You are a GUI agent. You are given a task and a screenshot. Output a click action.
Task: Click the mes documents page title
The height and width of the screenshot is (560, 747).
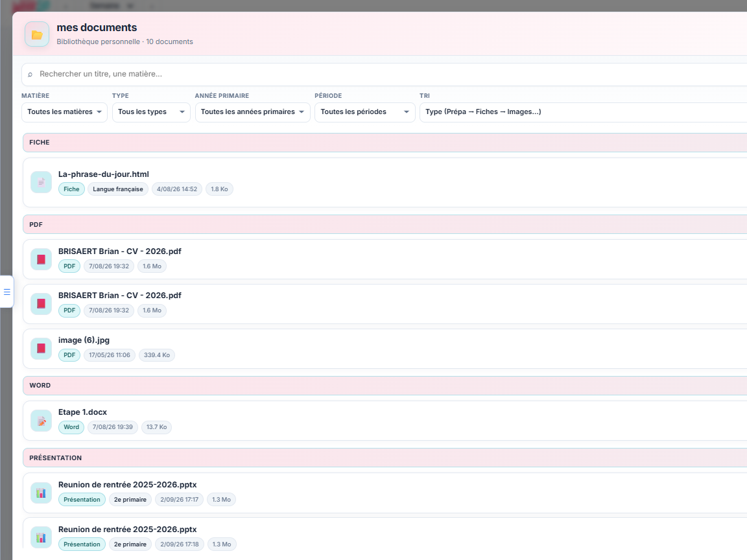pyautogui.click(x=97, y=28)
